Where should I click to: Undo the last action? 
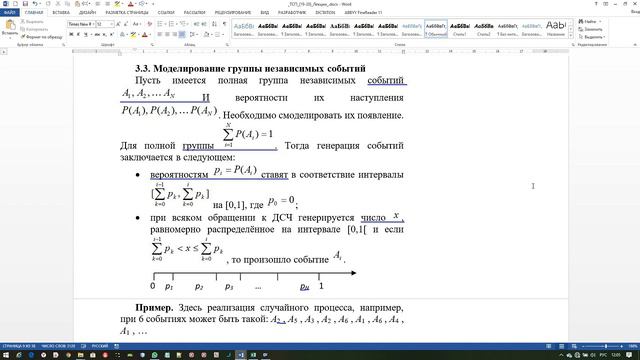pyautogui.click(x=35, y=4)
